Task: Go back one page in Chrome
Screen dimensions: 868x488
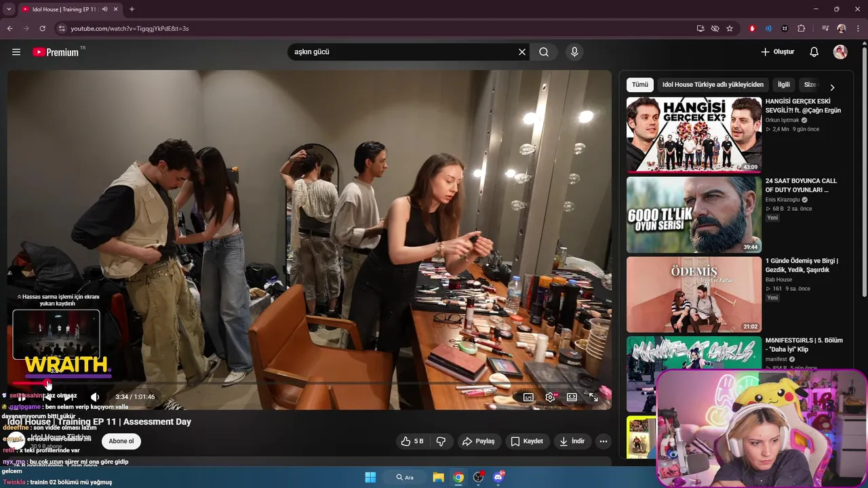Action: (9, 28)
